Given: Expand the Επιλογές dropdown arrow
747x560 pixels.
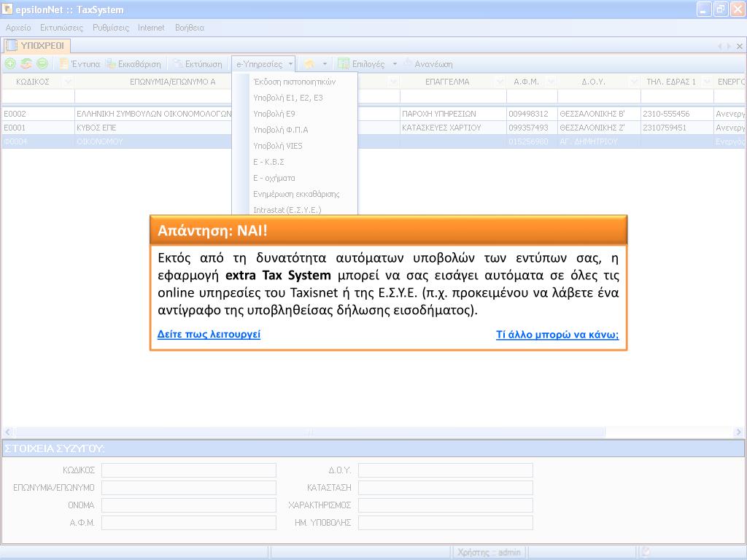Looking at the screenshot, I should coord(395,64).
